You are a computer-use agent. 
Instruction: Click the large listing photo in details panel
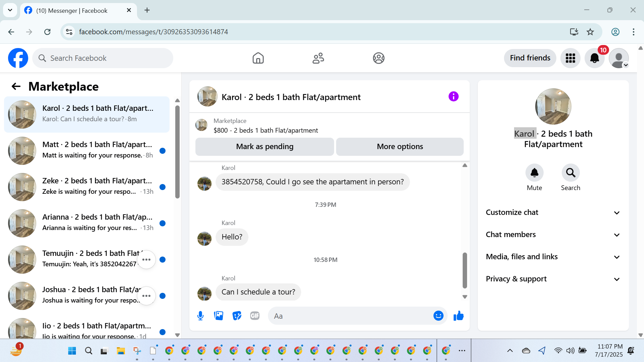[x=553, y=106]
